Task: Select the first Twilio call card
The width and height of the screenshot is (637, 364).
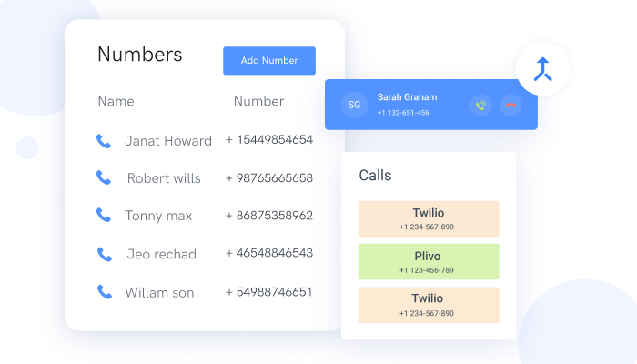Action: 429,219
